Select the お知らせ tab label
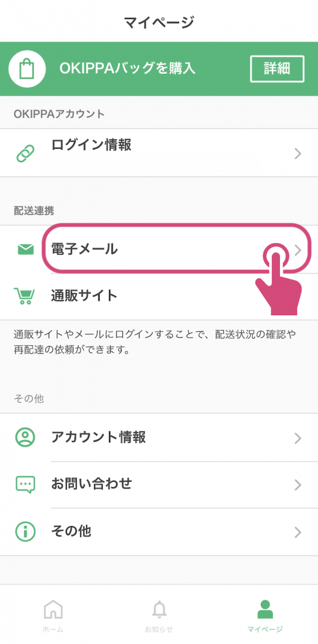The image size is (318, 644). click(x=159, y=629)
